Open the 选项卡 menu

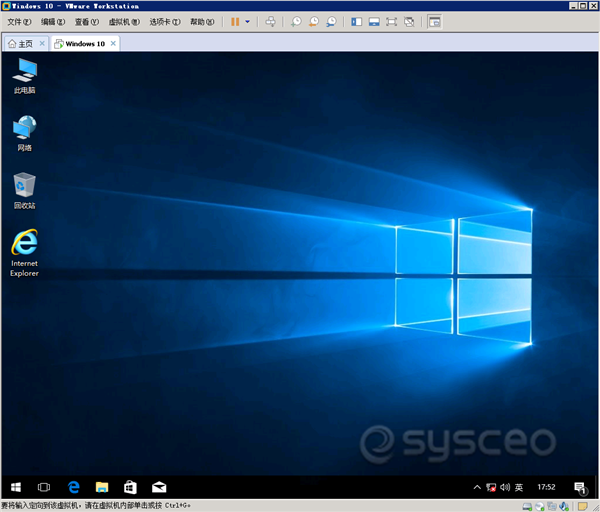coord(165,22)
